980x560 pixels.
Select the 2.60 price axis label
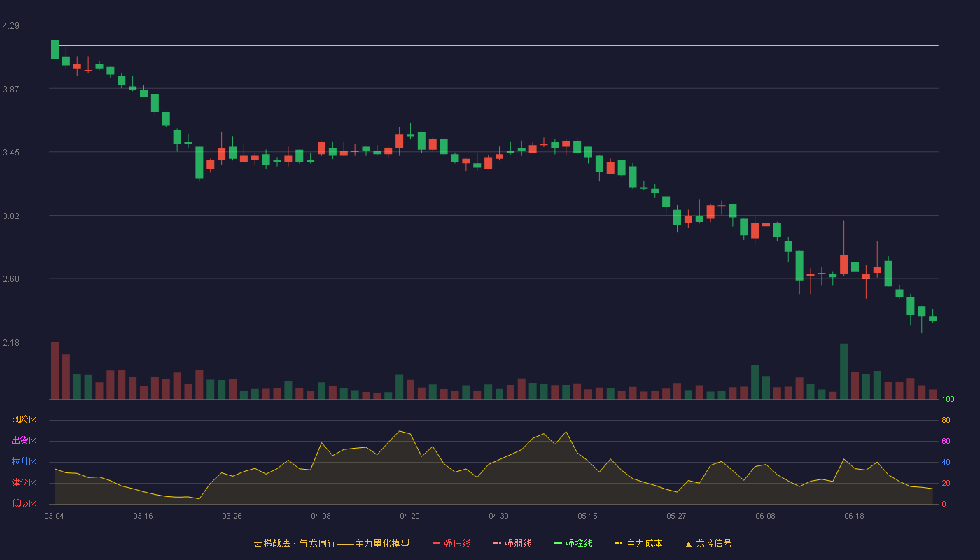[11, 279]
